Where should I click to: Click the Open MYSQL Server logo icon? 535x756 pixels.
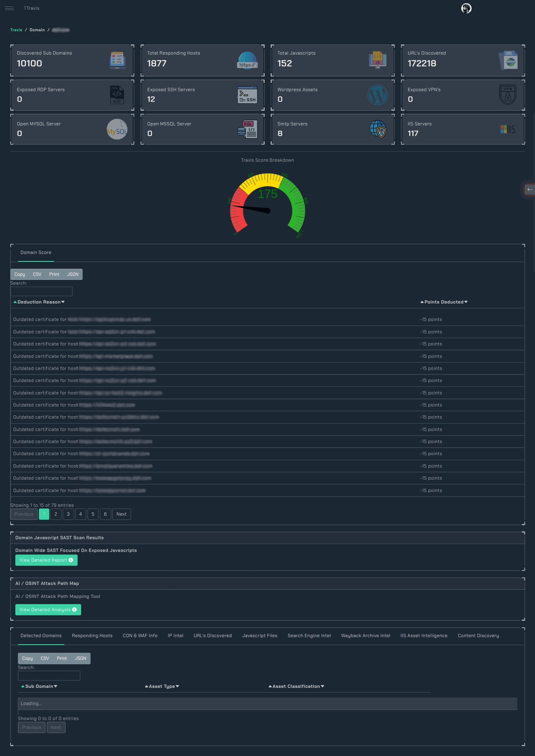[117, 129]
